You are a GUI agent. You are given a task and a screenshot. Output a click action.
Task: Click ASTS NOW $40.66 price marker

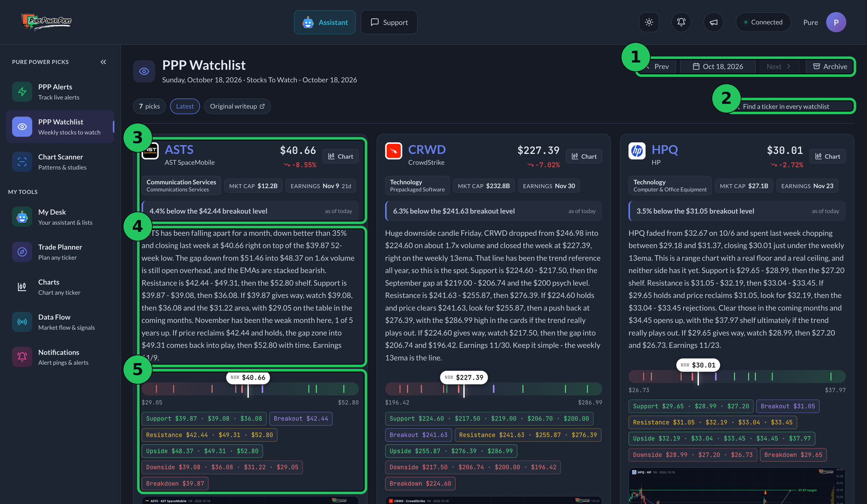[x=248, y=377]
